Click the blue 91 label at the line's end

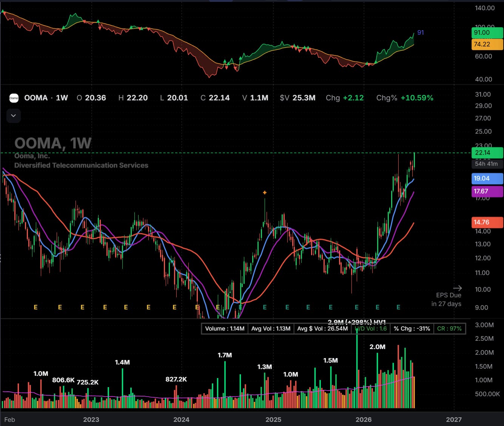coord(421,33)
